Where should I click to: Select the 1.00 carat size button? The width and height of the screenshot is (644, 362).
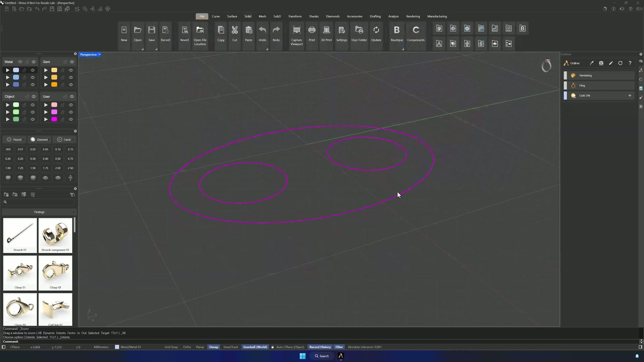[8, 168]
